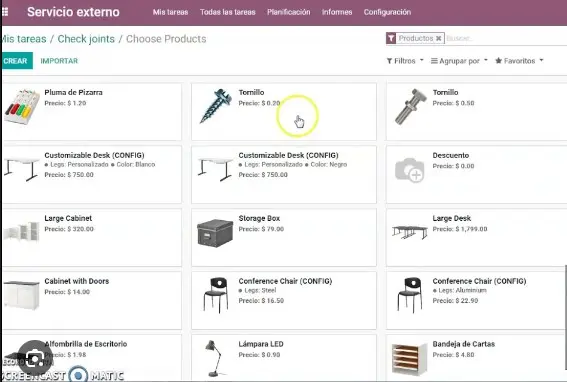Viewport: 567px width, 382px height.
Task: Click the camera placeholder image on Descuento
Action: click(x=409, y=170)
